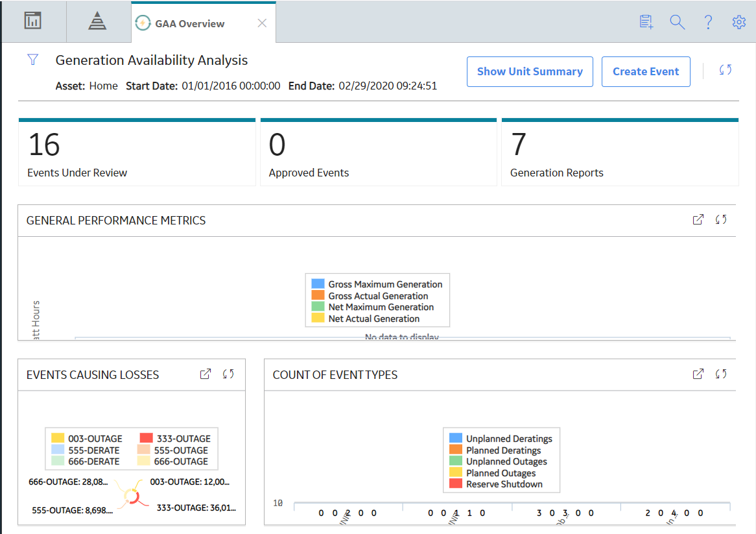The image size is (756, 534).
Task: Click the 333-OUTAGE: 36,01... data label
Action: pyautogui.click(x=196, y=508)
